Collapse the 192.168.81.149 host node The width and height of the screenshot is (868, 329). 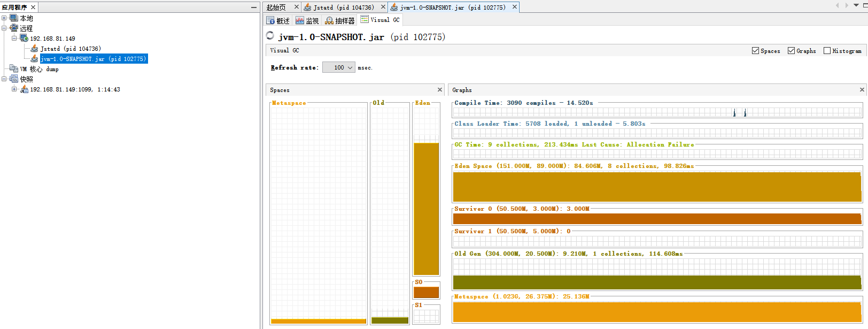click(14, 38)
